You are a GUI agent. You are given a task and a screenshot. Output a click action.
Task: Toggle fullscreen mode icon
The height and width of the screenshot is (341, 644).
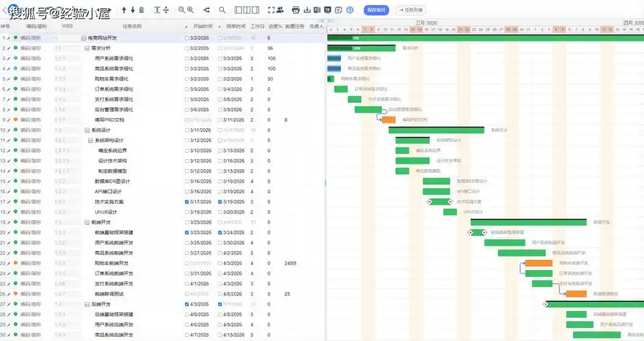(x=271, y=10)
